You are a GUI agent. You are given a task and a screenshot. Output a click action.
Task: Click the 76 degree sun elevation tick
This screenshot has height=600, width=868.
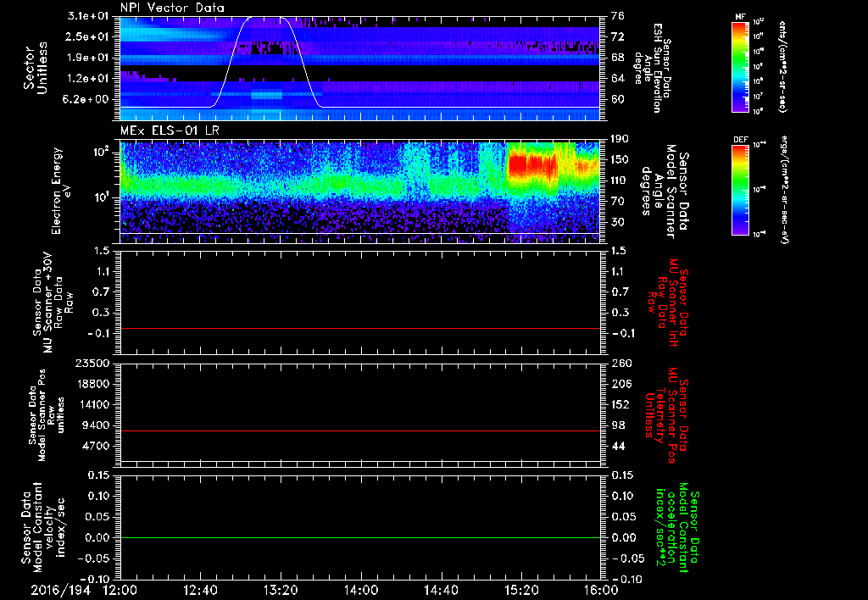(x=618, y=16)
